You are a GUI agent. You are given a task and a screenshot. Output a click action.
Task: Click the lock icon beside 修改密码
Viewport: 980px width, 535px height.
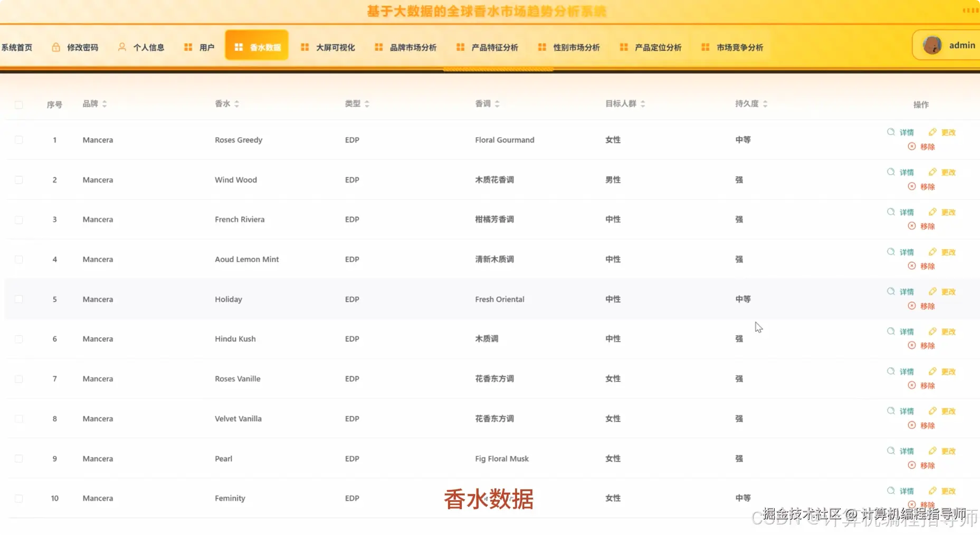[x=55, y=46]
